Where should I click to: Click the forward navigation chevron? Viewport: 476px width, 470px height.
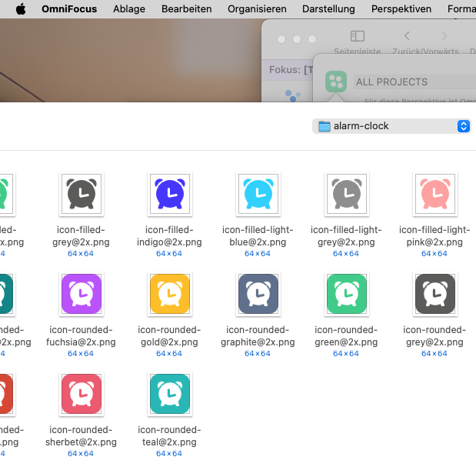pos(444,36)
